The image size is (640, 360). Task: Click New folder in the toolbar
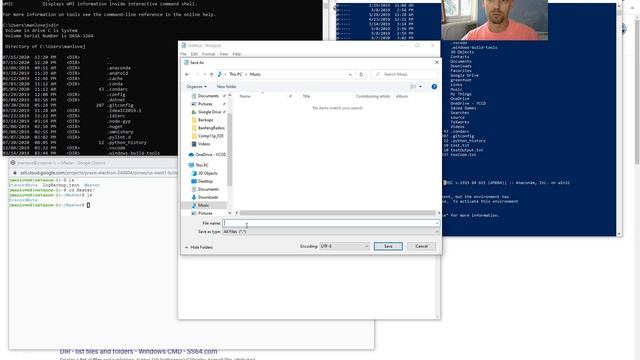click(227, 87)
